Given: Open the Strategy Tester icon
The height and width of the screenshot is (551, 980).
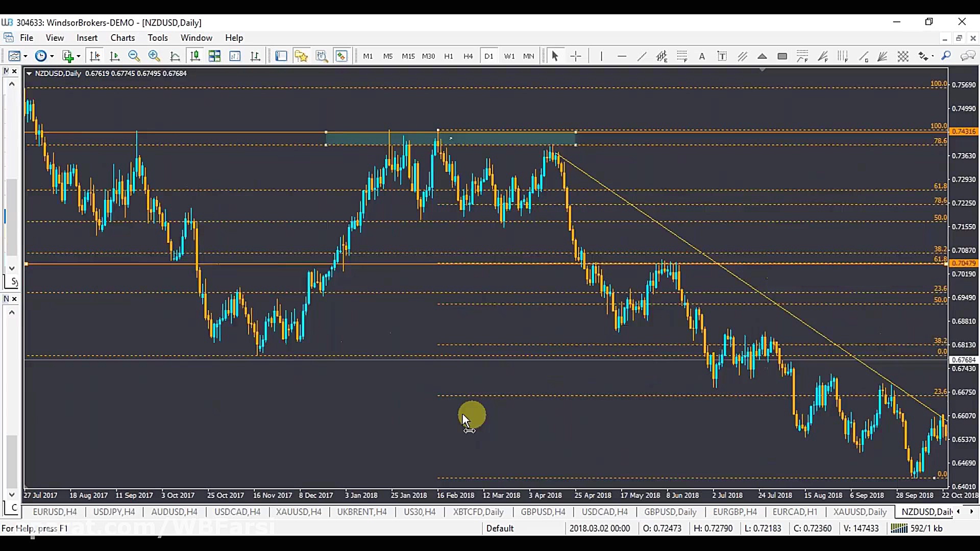Looking at the screenshot, I should tap(322, 56).
